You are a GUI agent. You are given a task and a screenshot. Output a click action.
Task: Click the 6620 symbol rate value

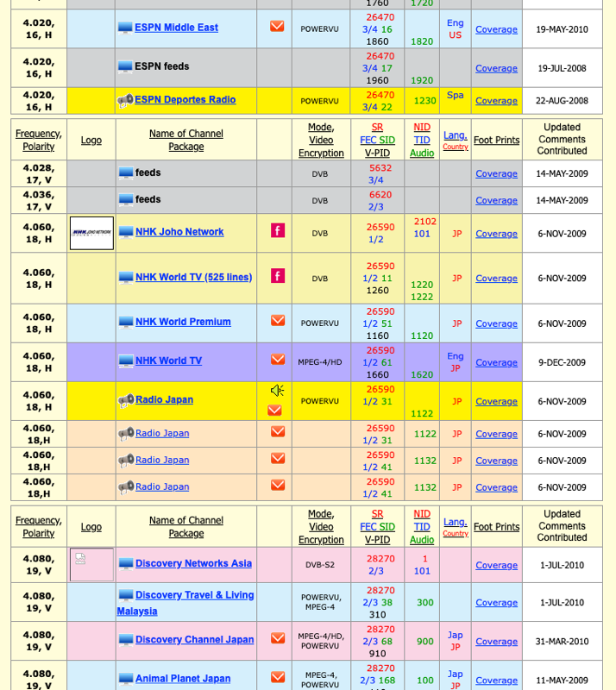point(380,195)
